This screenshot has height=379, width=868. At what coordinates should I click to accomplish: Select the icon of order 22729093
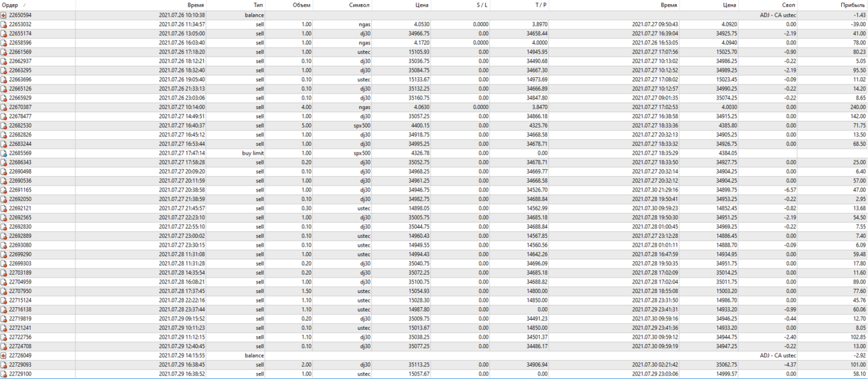pos(3,365)
